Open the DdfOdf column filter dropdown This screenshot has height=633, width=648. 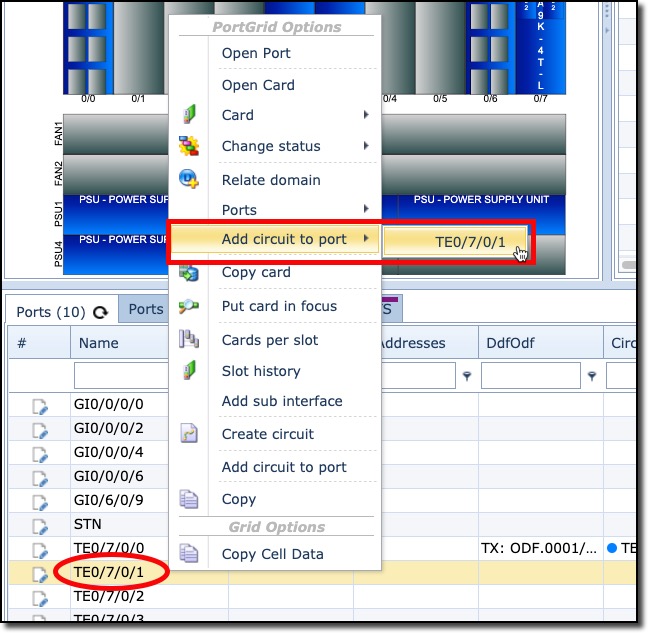point(592,376)
